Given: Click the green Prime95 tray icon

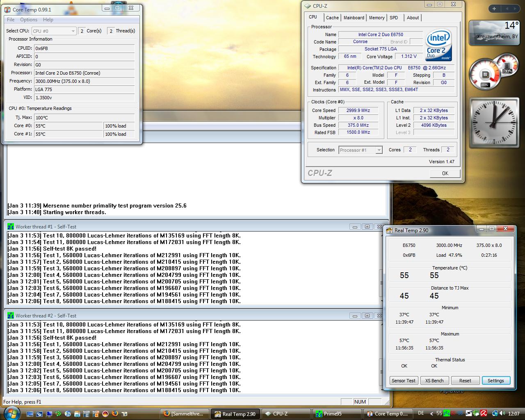Looking at the screenshot, I should pos(447,413).
